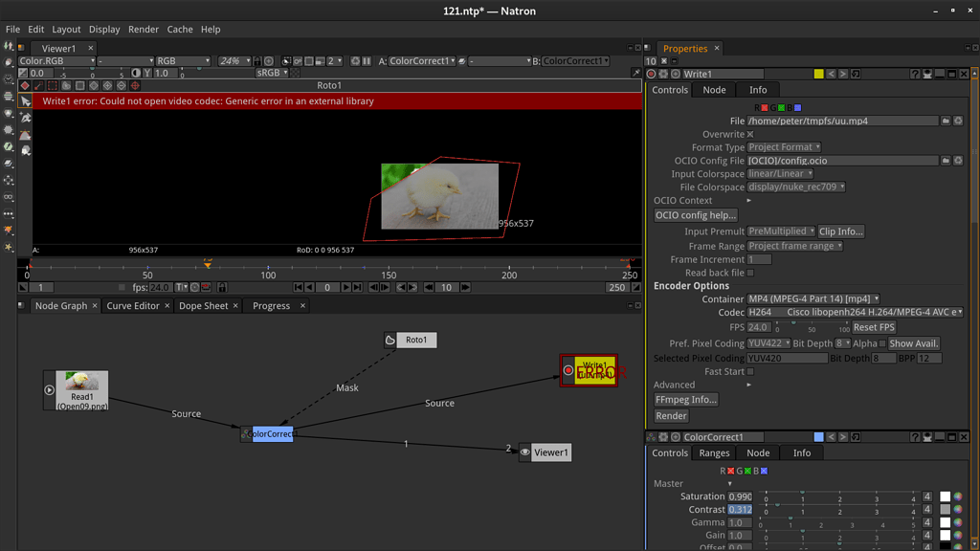
Task: Enable the Fast Start checkbox
Action: point(750,371)
